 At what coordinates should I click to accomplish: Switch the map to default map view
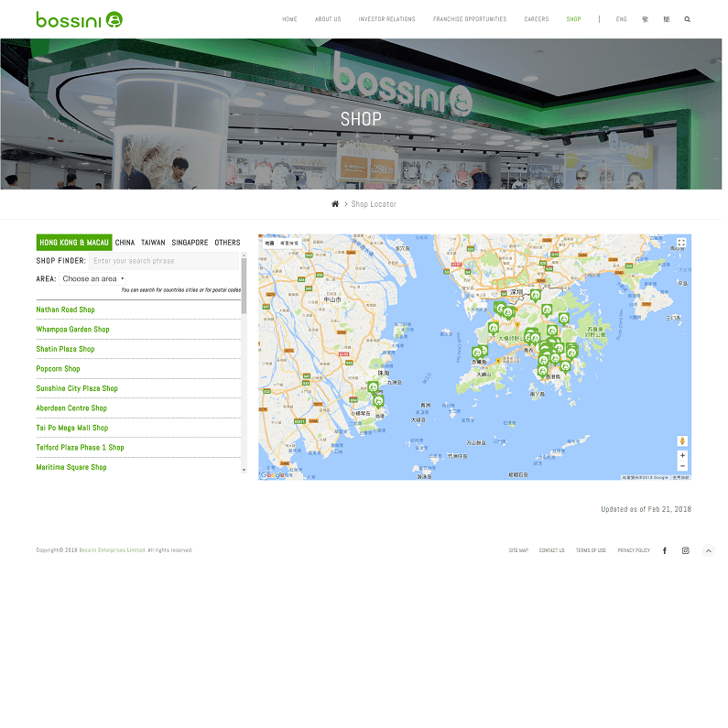tap(270, 243)
